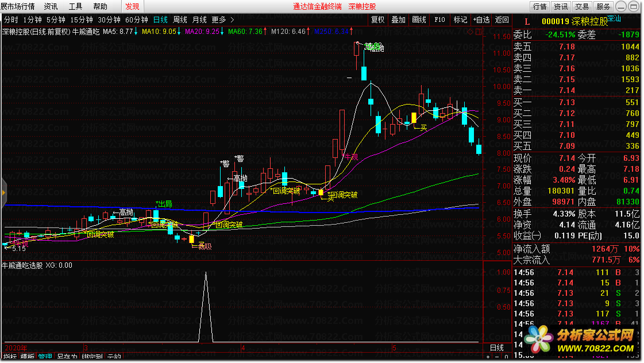Viewport: 644px width, 363px height.
Task: Click the 大宗流入 771.5万 row
Action: (577, 260)
